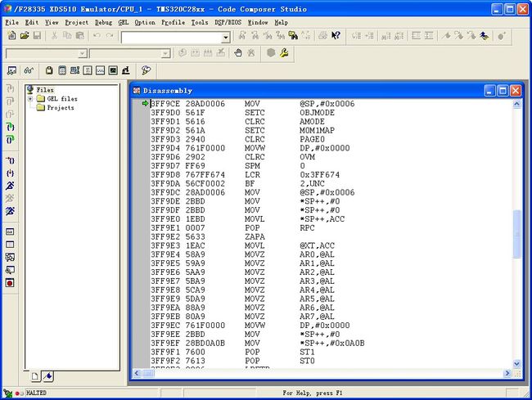Click the View Registers calculator-like icon
532x400 pixels.
pos(62,70)
